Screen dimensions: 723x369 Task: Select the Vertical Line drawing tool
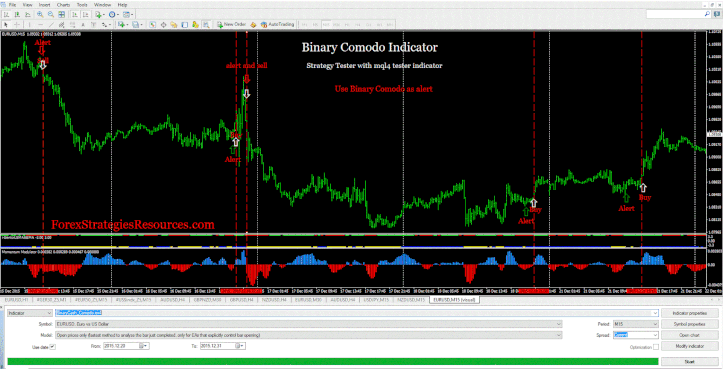(x=30, y=24)
